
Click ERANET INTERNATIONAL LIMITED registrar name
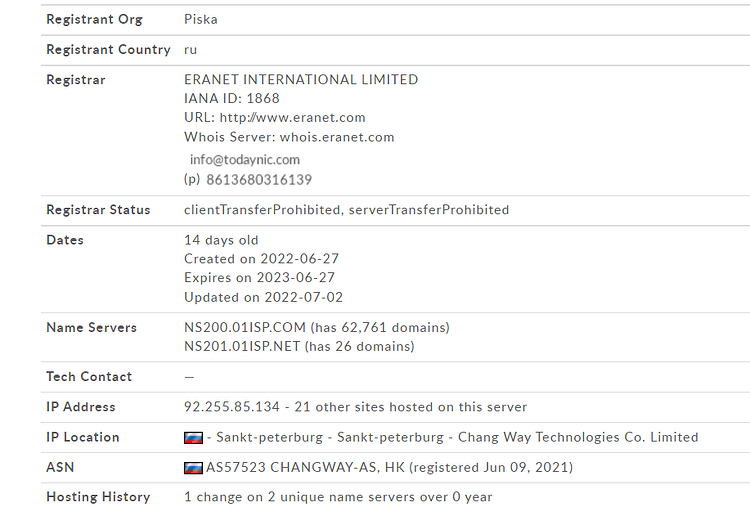click(x=301, y=79)
